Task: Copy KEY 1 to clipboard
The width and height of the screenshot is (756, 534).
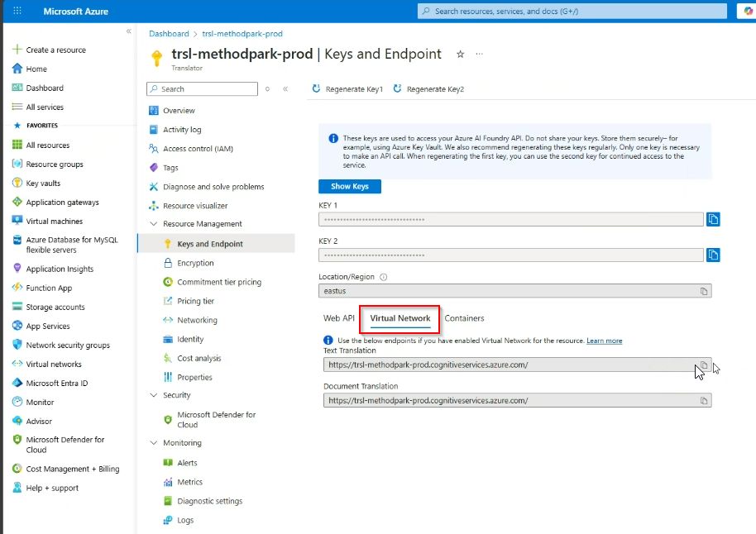Action: pos(713,219)
